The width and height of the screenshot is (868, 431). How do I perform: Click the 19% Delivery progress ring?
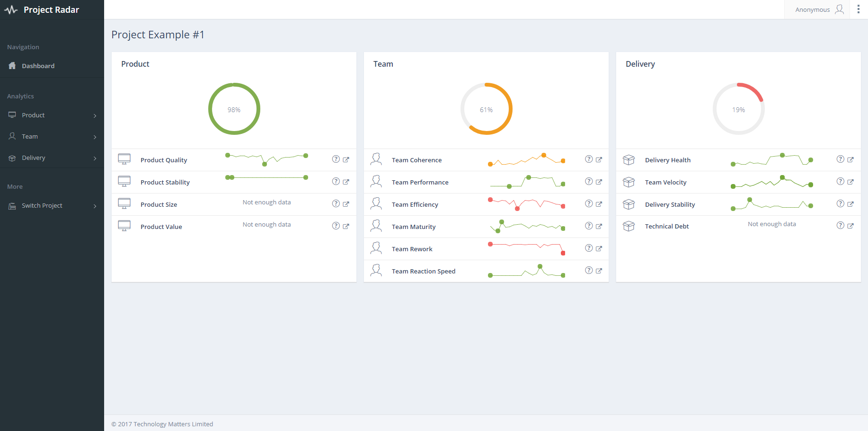(x=739, y=109)
